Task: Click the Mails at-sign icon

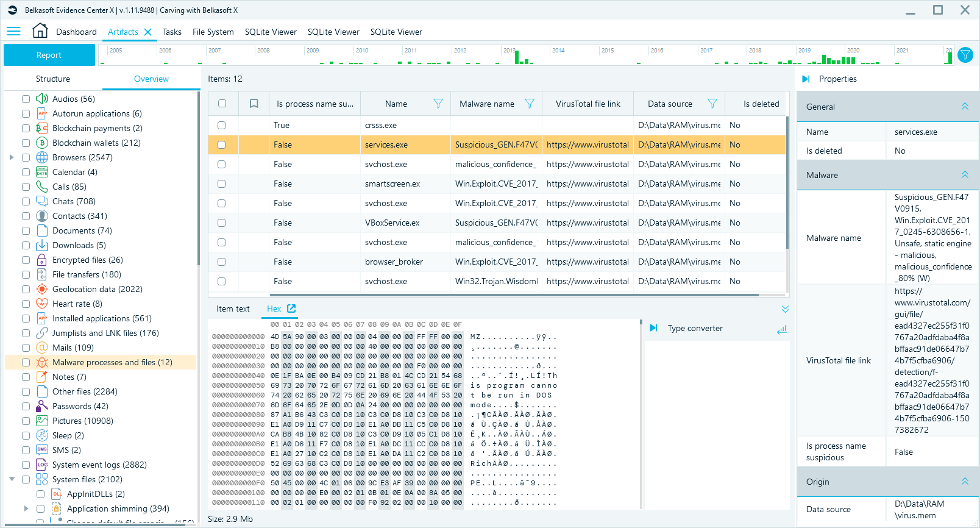Action: click(42, 348)
